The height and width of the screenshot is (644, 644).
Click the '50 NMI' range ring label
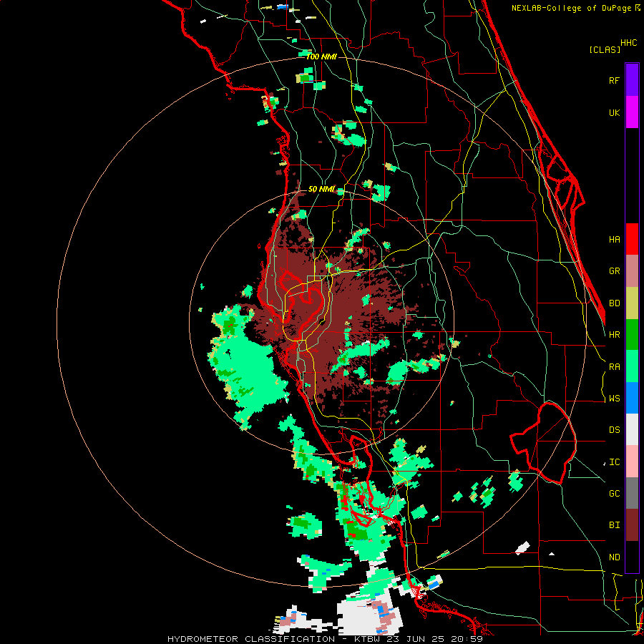pyautogui.click(x=321, y=190)
